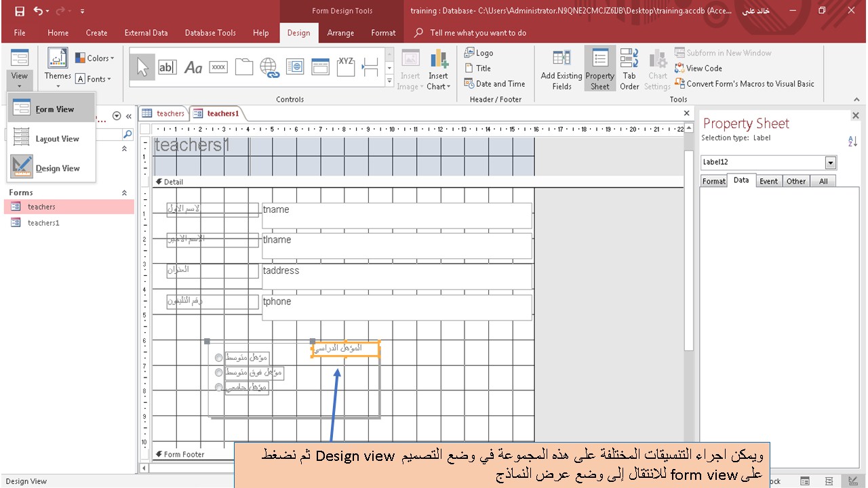Select the Hyperlink control with globe icon
868x488 pixels.
[271, 66]
